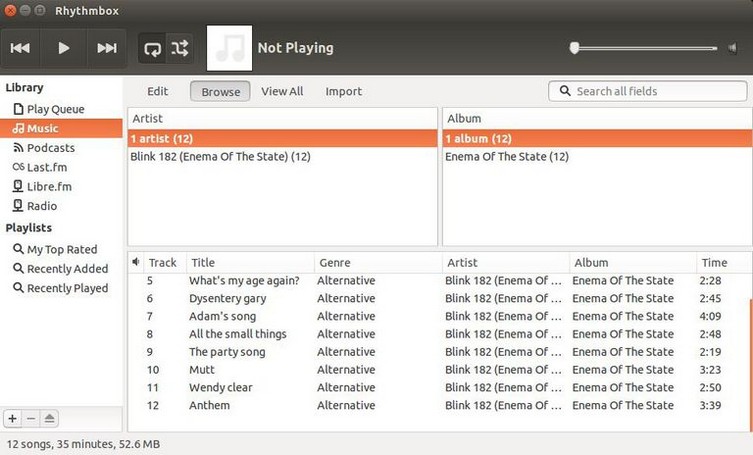753x455 pixels.
Task: Toggle shuffle mode
Action: tap(180, 48)
